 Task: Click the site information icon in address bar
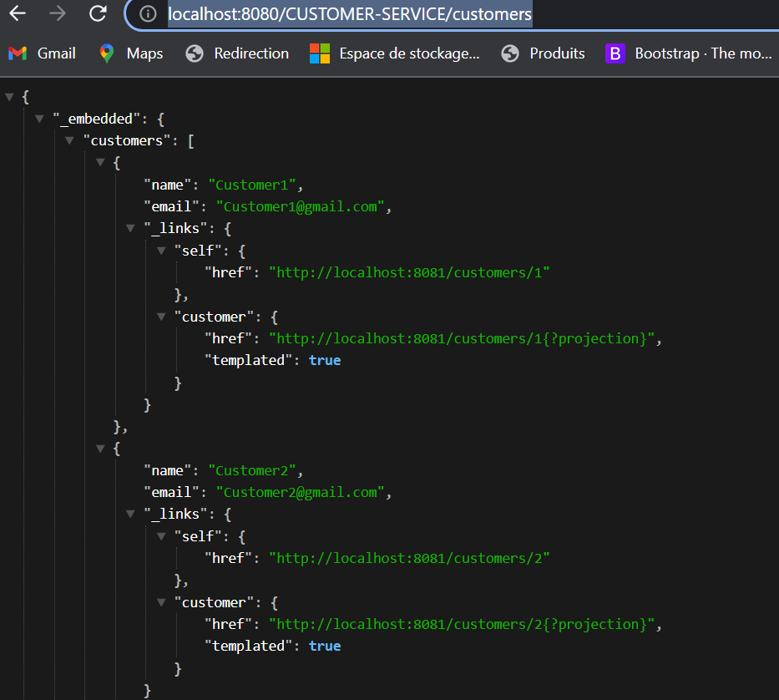tap(148, 14)
